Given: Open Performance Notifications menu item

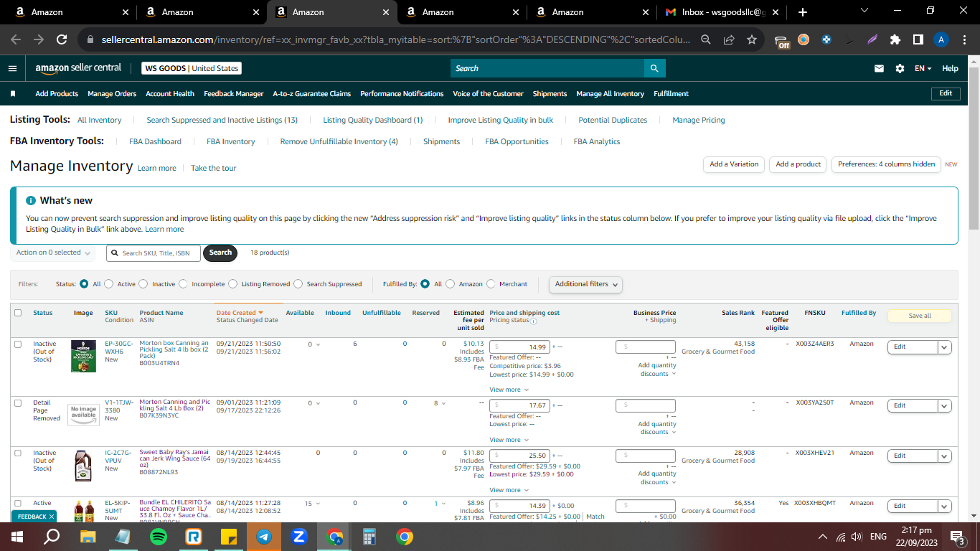Looking at the screenshot, I should (x=402, y=94).
